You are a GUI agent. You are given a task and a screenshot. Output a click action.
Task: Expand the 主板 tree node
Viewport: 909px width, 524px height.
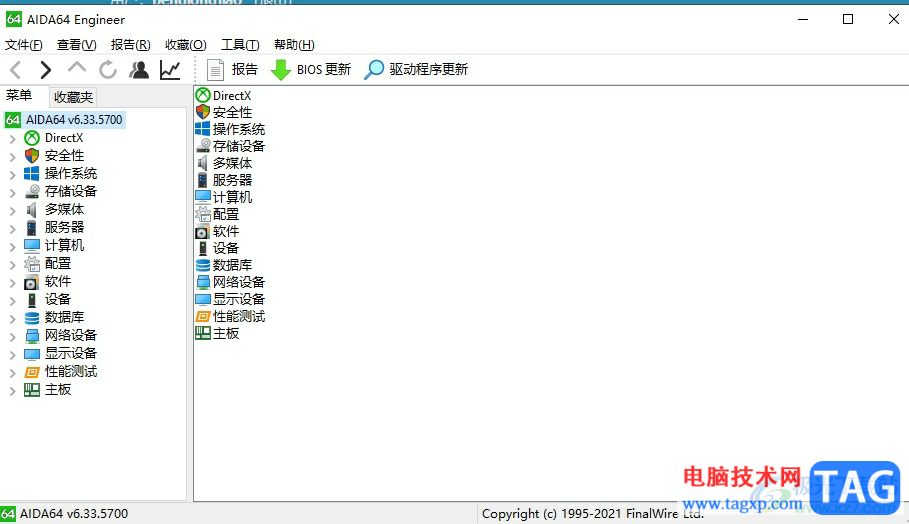[12, 391]
